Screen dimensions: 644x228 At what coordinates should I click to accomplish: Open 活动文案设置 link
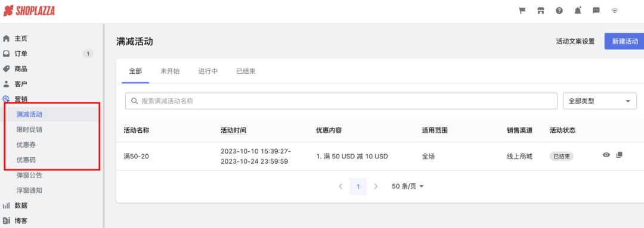(x=575, y=42)
